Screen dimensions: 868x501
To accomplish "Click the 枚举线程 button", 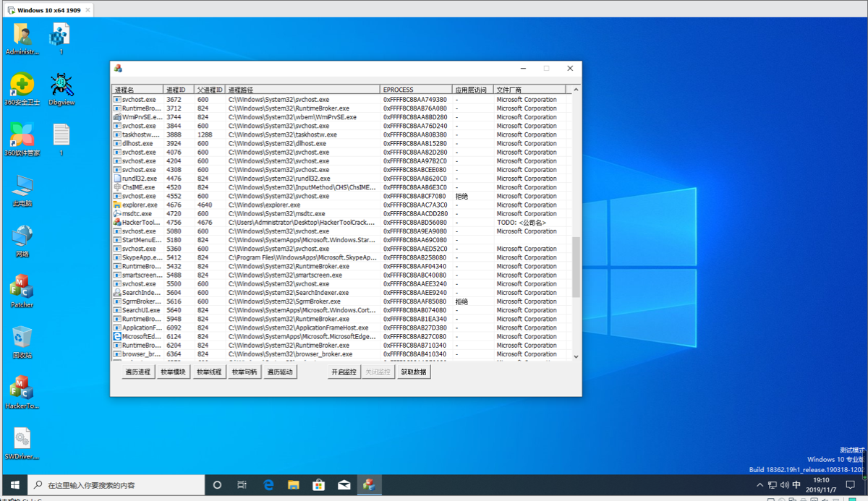I will tap(209, 372).
